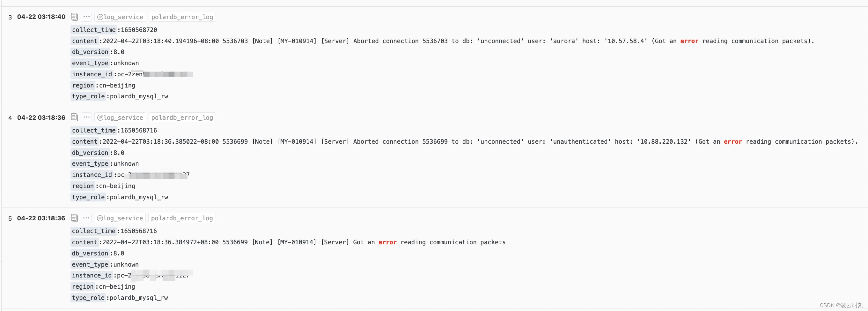Viewport: 868px width, 311px height.
Task: Select log_service tag on entry 3
Action: point(120,17)
